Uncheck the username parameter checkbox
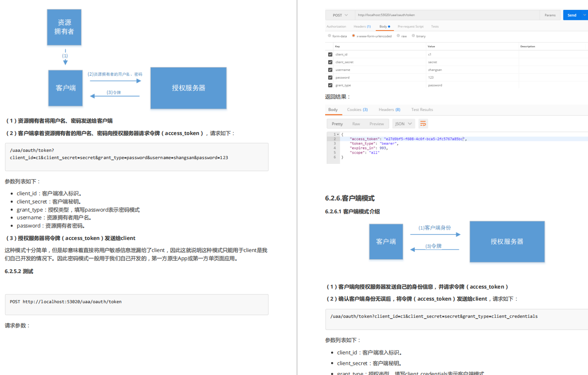The height and width of the screenshot is (375, 588). click(x=330, y=70)
